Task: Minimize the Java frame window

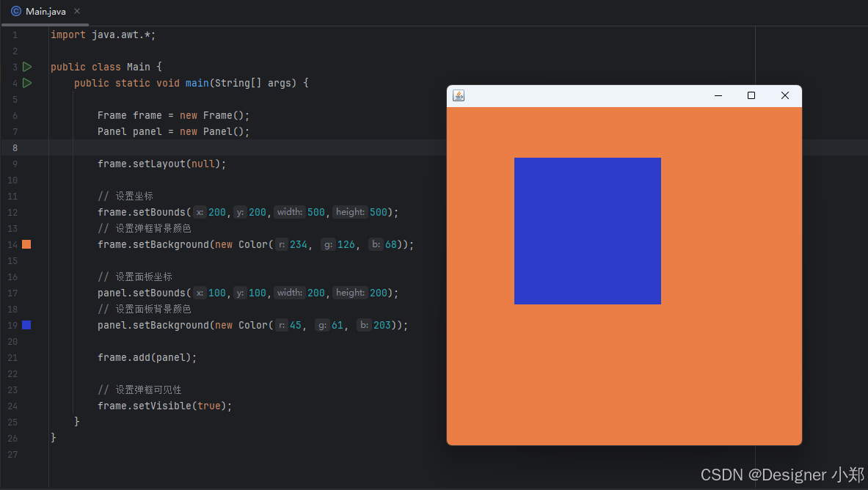Action: coord(718,95)
